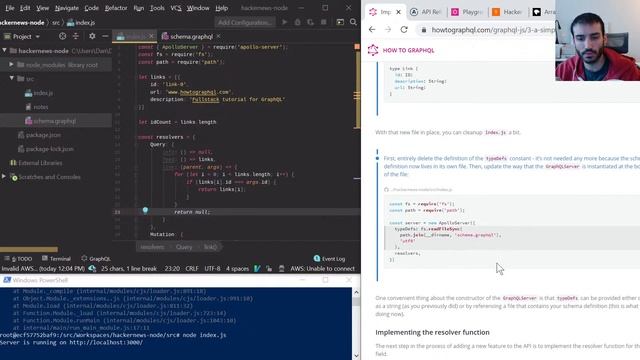Close the first browser tab

(399, 12)
